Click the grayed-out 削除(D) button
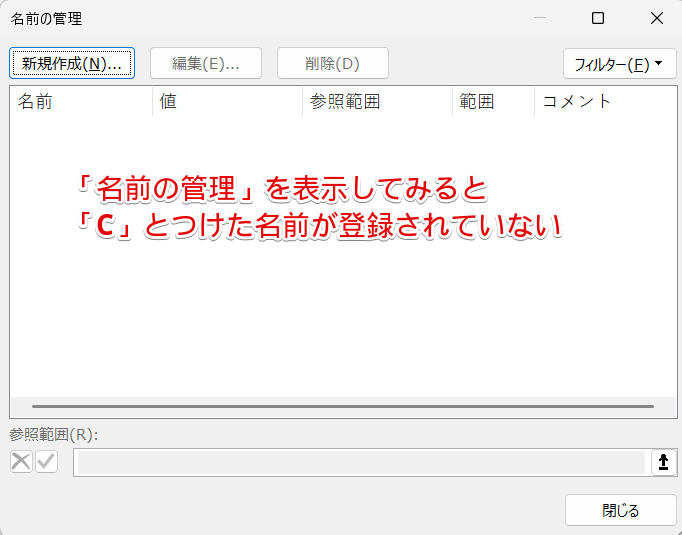The height and width of the screenshot is (535, 682). click(x=333, y=64)
